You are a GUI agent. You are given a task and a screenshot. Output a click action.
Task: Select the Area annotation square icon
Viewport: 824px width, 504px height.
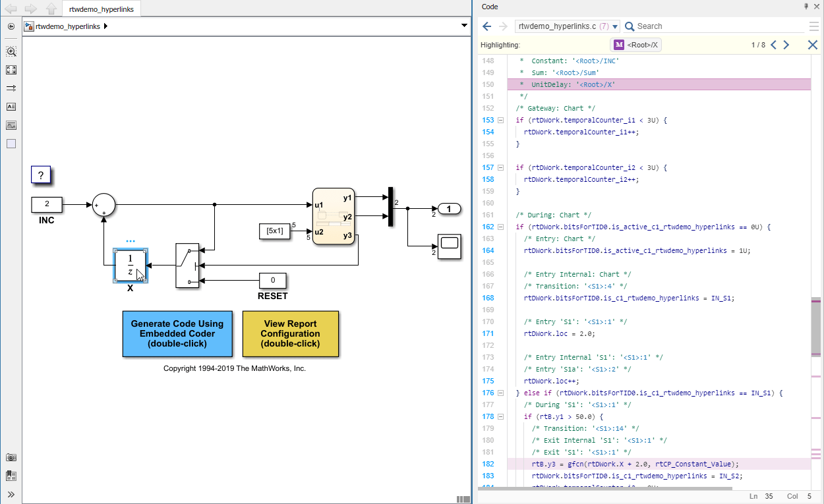pos(11,143)
